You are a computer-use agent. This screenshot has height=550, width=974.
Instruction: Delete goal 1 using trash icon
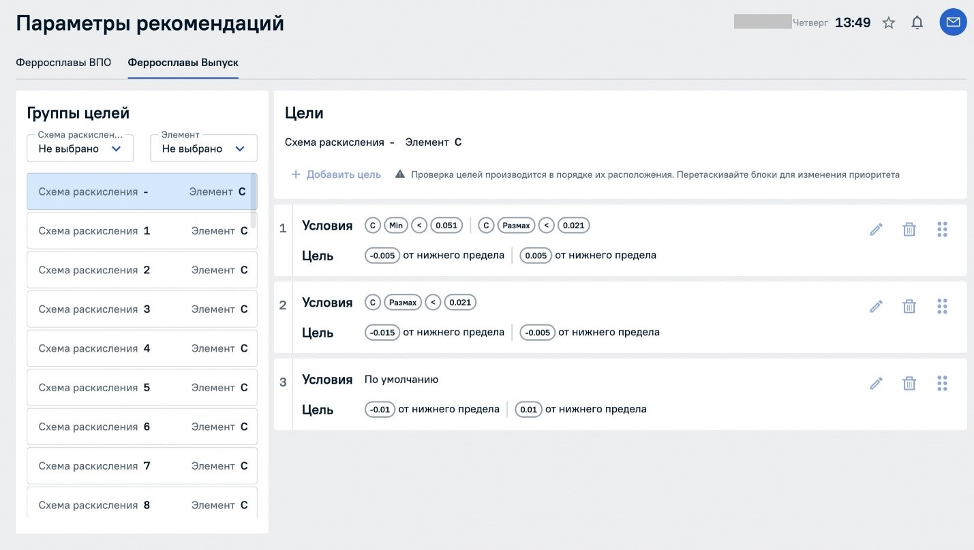pyautogui.click(x=909, y=229)
